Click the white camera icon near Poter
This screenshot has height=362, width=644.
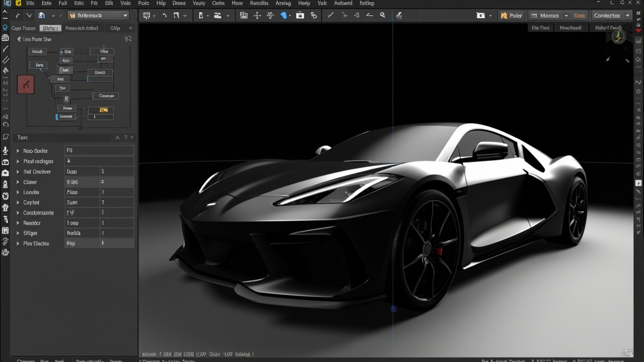pyautogui.click(x=480, y=16)
